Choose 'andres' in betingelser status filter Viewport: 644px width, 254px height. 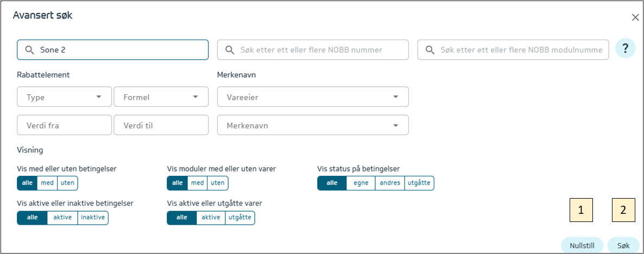390,183
